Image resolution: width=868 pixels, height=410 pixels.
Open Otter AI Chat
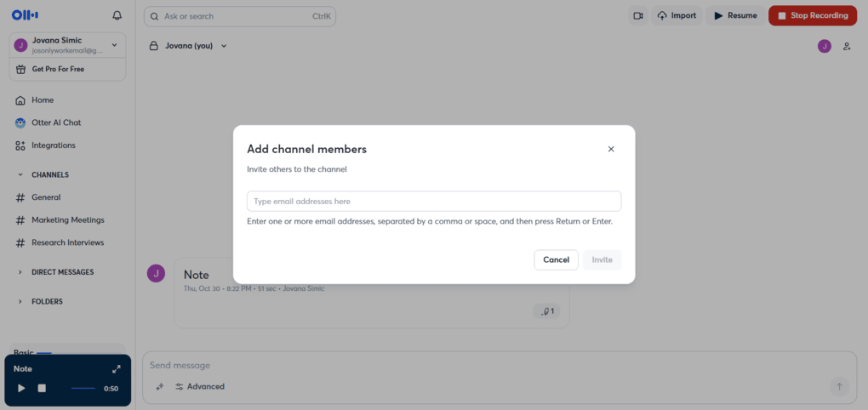click(x=55, y=122)
